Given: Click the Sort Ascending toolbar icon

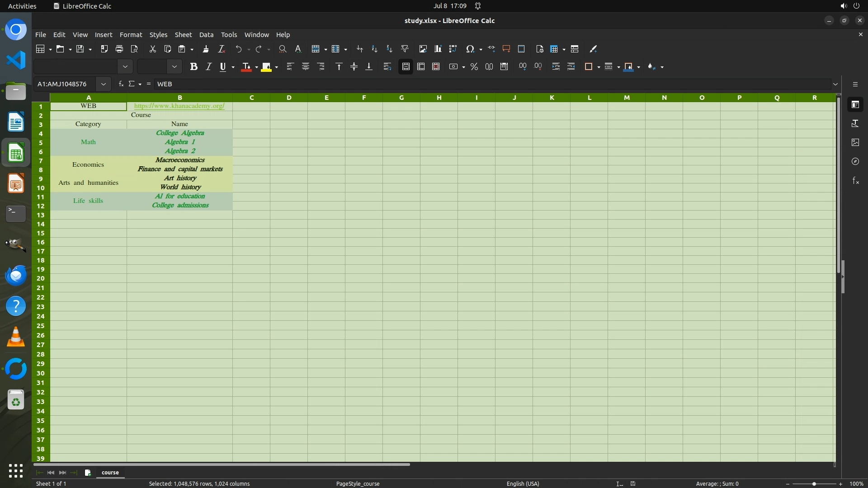Looking at the screenshot, I should click(x=374, y=49).
